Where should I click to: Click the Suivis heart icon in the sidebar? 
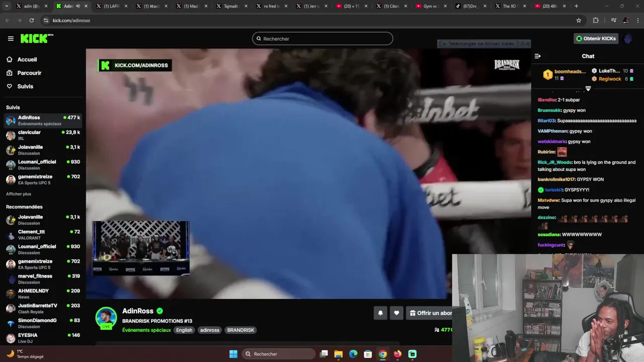[10, 86]
